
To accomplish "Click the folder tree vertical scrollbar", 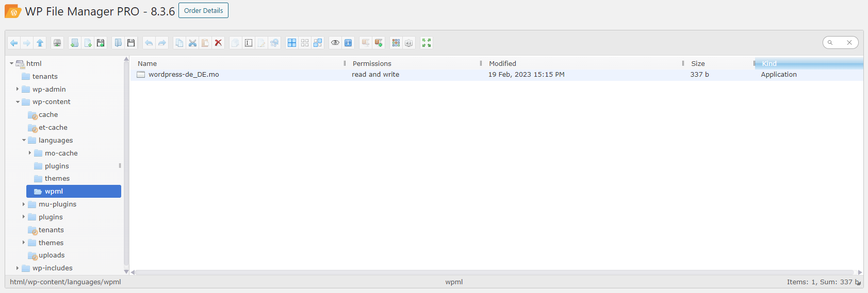I will tap(126, 165).
